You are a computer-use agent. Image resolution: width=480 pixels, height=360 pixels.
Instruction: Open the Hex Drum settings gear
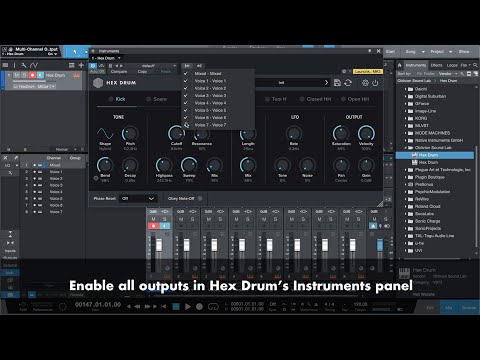[365, 83]
